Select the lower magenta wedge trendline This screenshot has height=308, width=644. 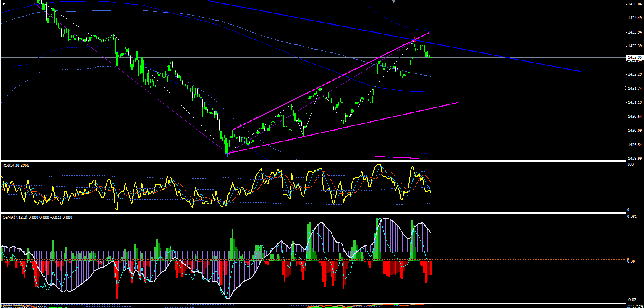[x=342, y=128]
